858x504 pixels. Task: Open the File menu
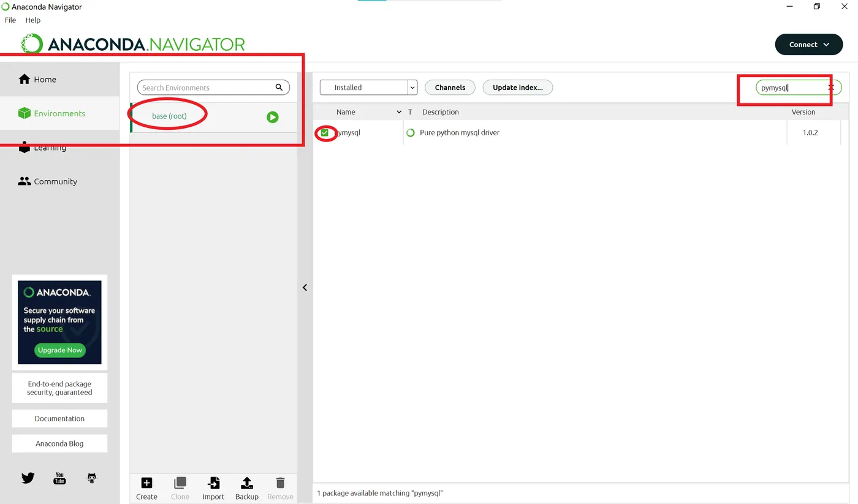tap(10, 20)
